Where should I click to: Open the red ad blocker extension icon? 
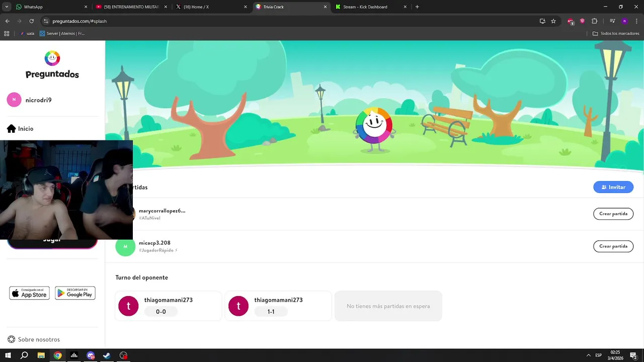(x=571, y=22)
